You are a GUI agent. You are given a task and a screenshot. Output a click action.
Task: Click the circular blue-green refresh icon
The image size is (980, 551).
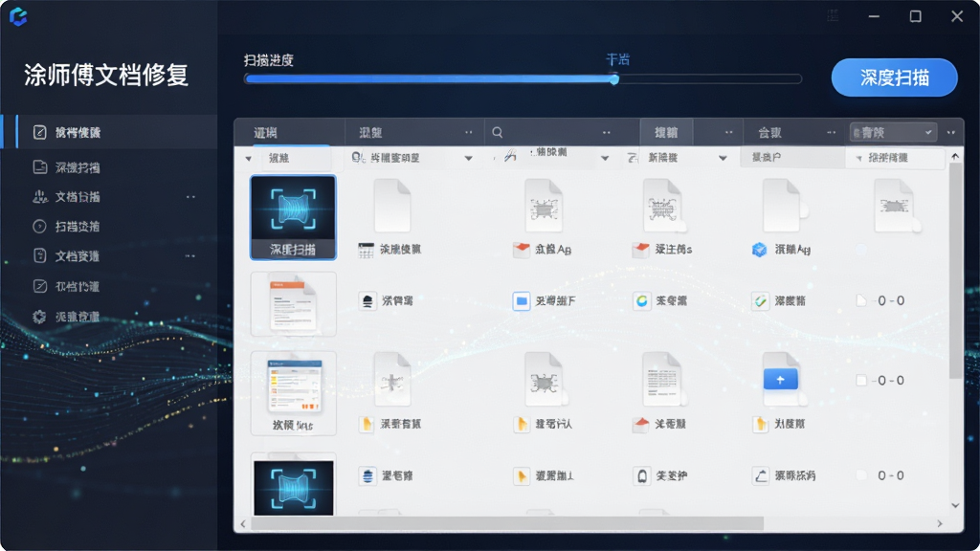pyautogui.click(x=642, y=301)
